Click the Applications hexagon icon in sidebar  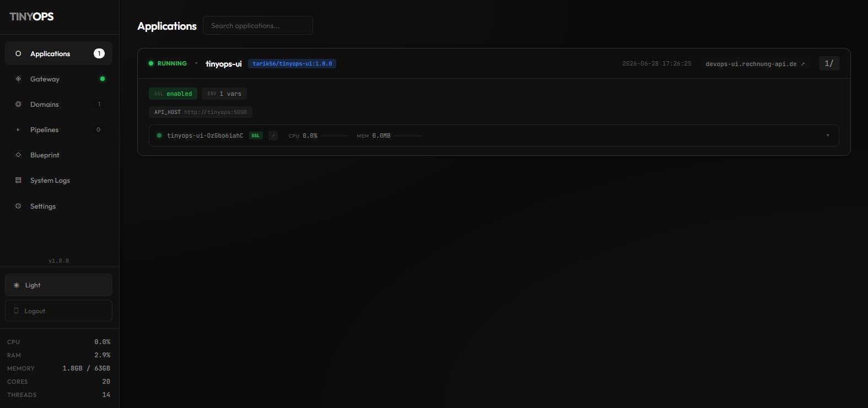[x=18, y=53]
